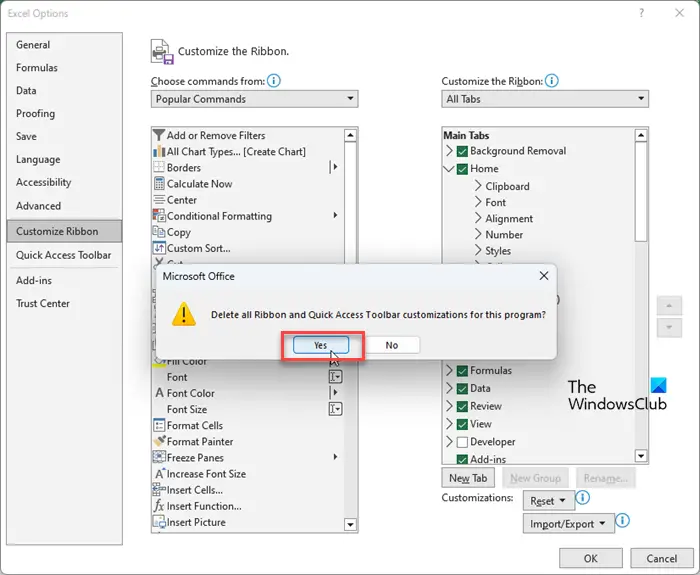Expand the Background Removal node
The image size is (700, 575).
coord(450,151)
